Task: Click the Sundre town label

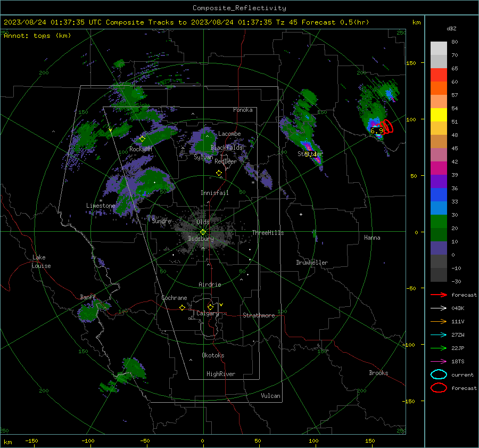Action: [x=161, y=221]
